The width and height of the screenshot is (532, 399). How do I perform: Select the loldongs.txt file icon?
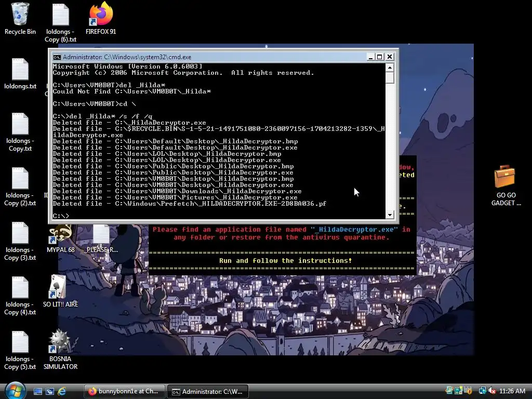[20, 74]
